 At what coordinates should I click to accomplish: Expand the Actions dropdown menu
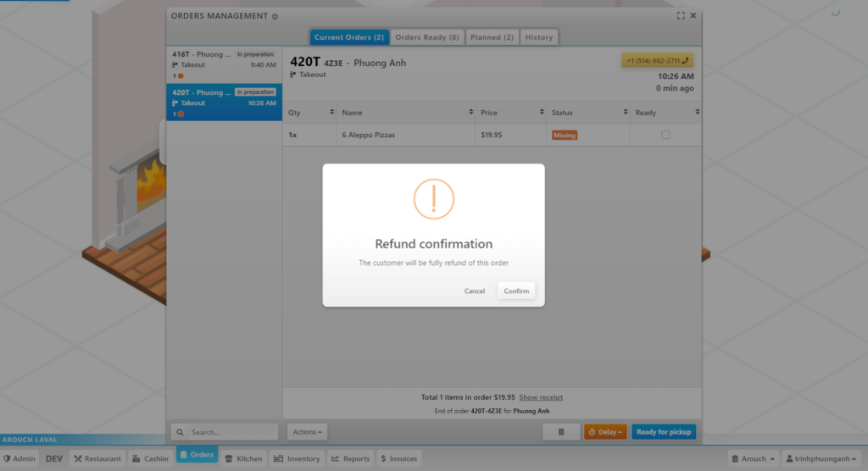pyautogui.click(x=307, y=432)
